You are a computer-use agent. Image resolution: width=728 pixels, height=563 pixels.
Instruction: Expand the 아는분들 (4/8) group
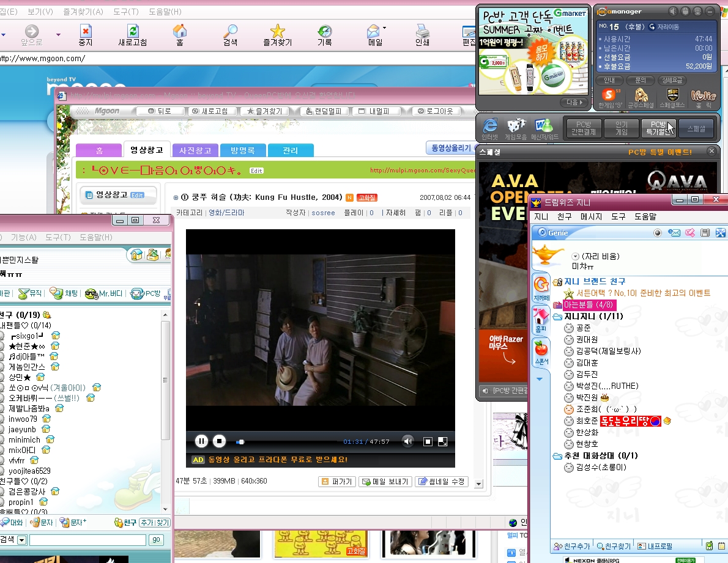coord(557,305)
